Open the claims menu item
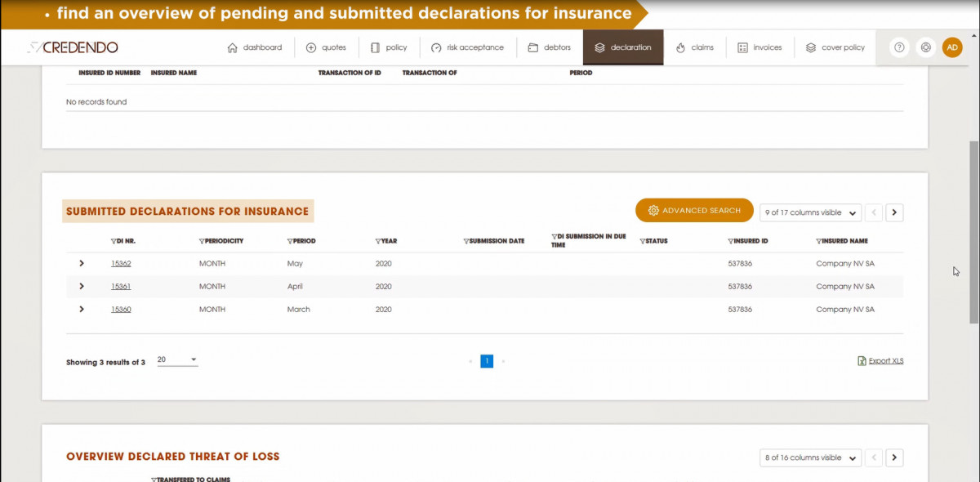This screenshot has height=482, width=980. 695,47
